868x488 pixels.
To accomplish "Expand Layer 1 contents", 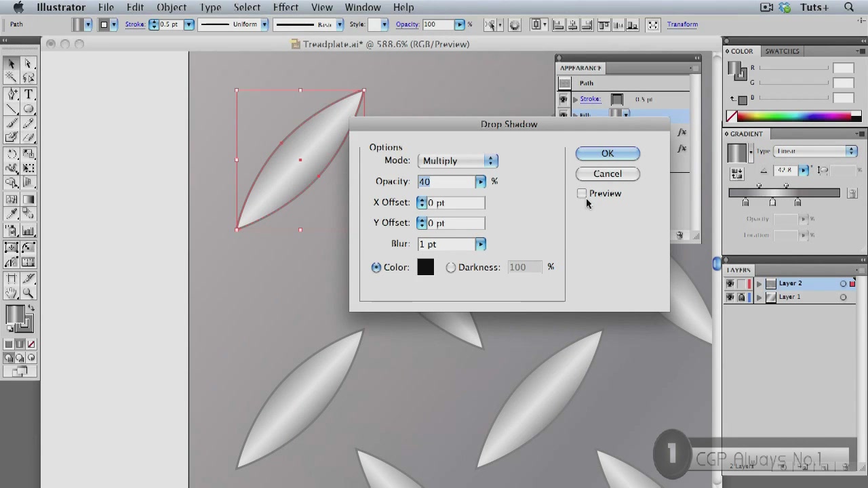I will coord(759,298).
